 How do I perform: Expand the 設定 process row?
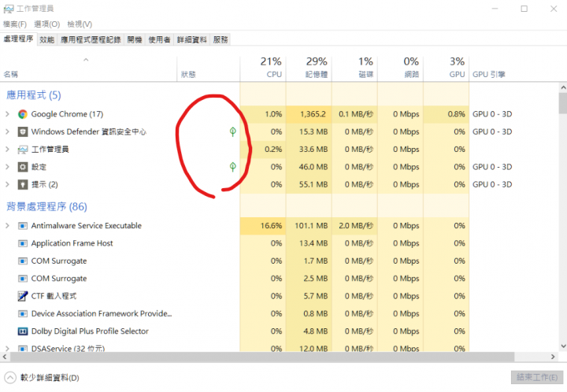point(7,167)
